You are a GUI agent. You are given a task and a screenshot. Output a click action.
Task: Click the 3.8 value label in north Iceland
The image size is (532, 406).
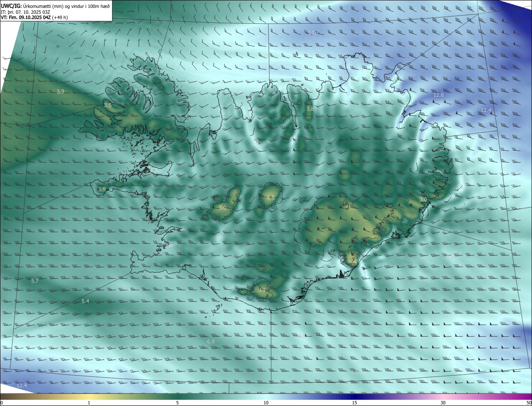pos(310,109)
